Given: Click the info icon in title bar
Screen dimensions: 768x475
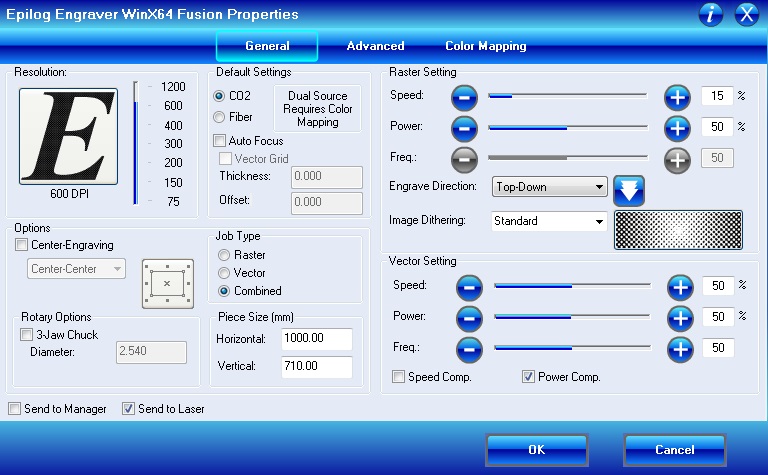Looking at the screenshot, I should (711, 14).
